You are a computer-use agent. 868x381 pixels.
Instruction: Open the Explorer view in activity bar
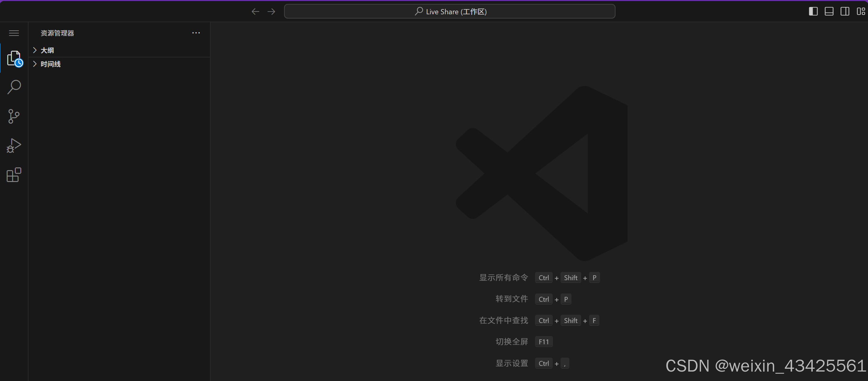[x=15, y=59]
